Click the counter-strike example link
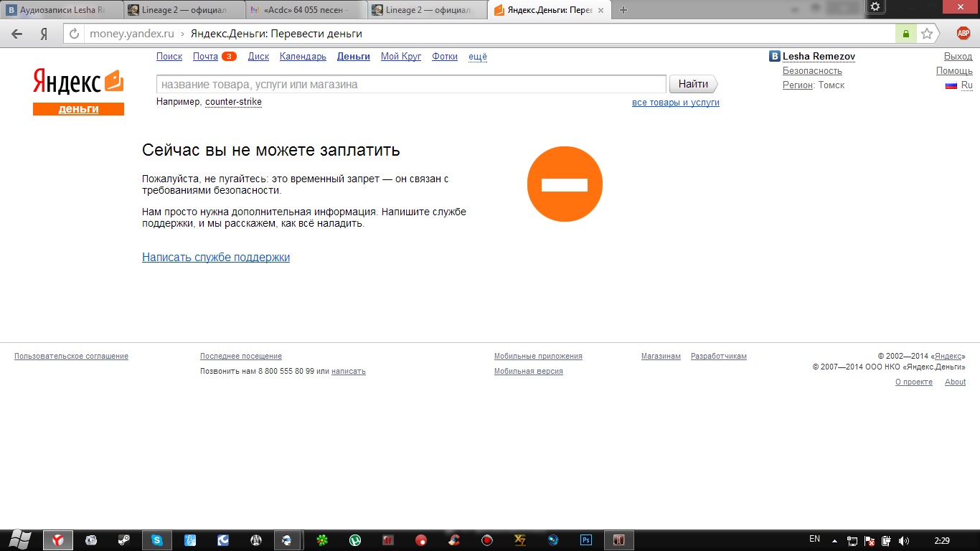The height and width of the screenshot is (551, 980). 233,102
